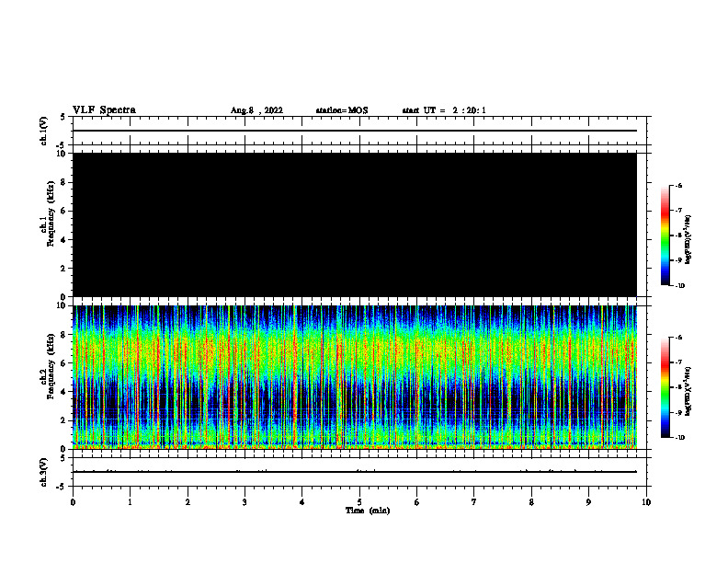Viewport: 728px width, 563px height.
Task: Click the color bar beside ch.2 spectrogram
Action: pos(665,387)
